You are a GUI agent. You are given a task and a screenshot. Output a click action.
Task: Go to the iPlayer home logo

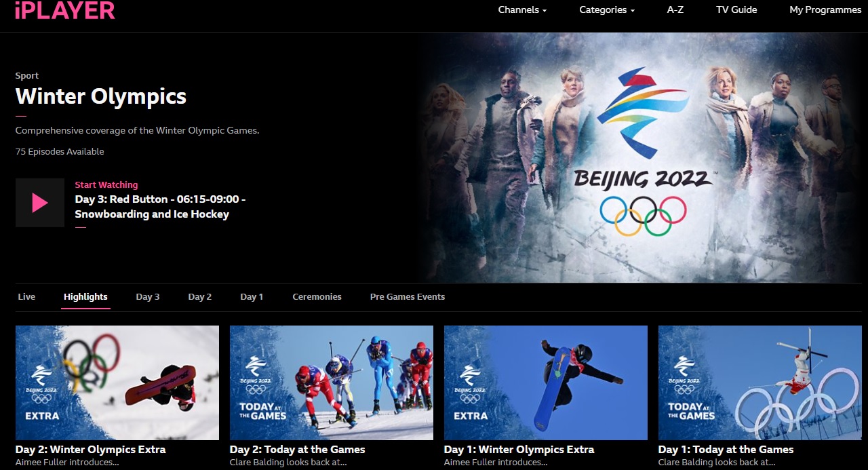(x=65, y=10)
